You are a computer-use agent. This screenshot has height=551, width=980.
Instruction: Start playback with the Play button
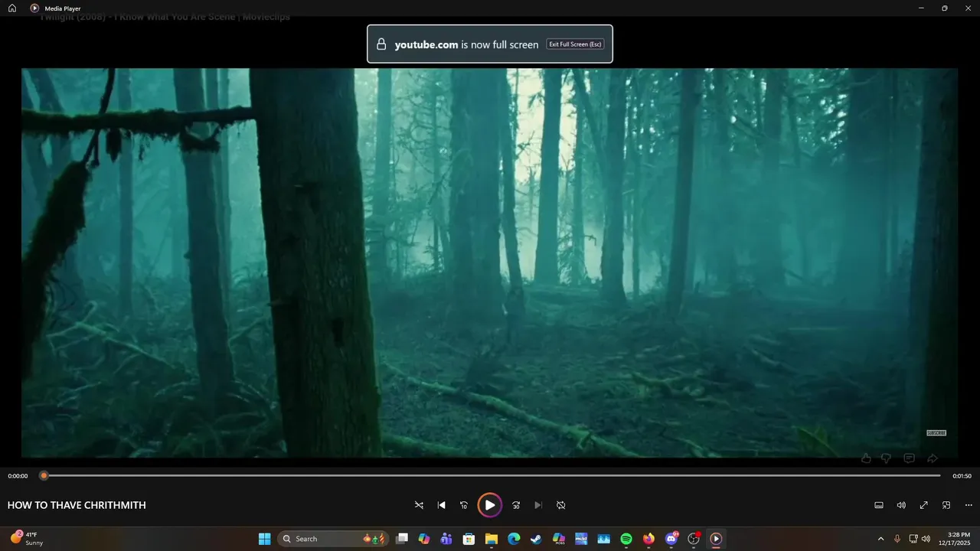pos(490,505)
